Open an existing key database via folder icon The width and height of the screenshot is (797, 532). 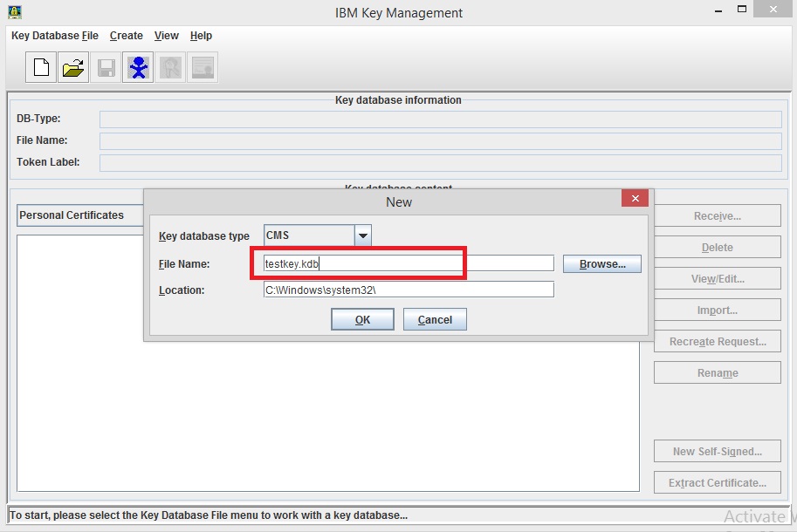tap(73, 67)
